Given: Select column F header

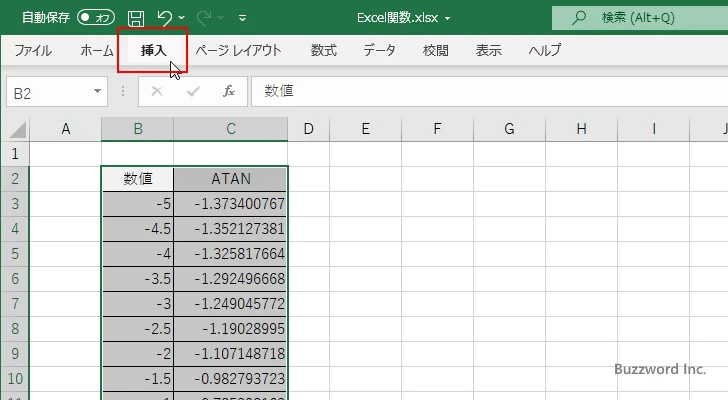Looking at the screenshot, I should (437, 129).
